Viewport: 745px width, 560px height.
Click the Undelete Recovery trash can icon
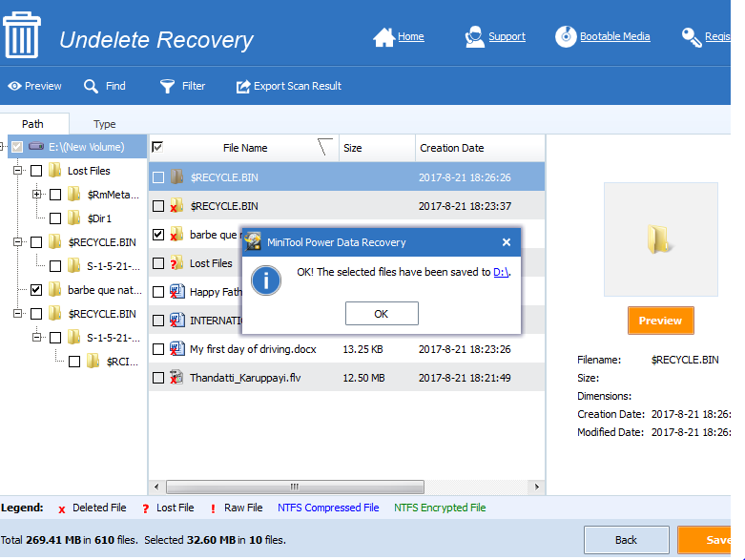(21, 34)
